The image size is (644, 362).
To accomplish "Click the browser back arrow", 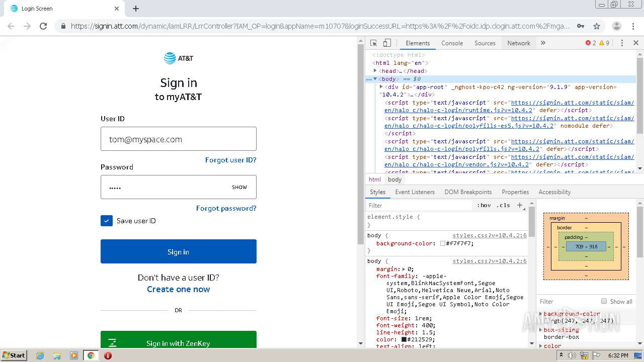I will [x=11, y=26].
